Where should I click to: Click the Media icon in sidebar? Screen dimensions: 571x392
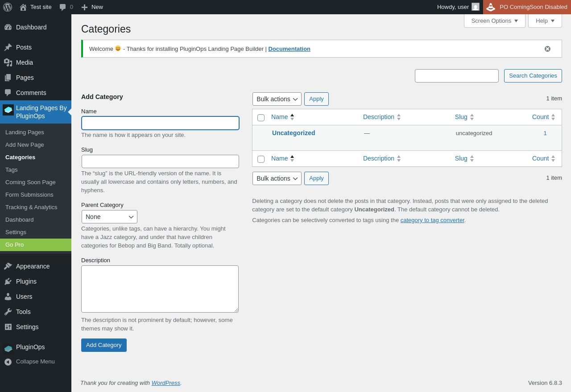click(8, 62)
